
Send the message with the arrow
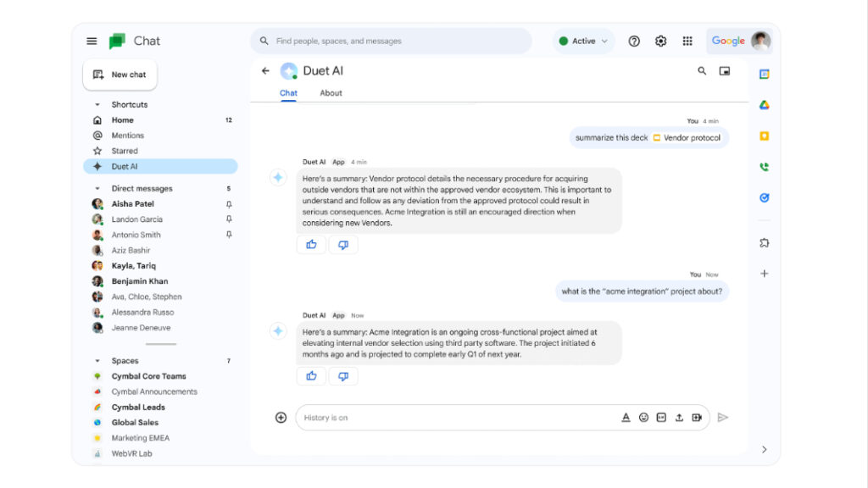[722, 418]
